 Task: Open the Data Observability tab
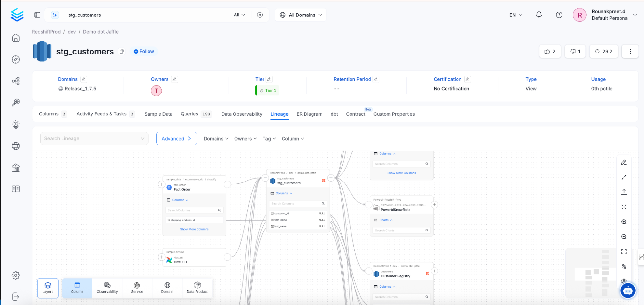242,114
